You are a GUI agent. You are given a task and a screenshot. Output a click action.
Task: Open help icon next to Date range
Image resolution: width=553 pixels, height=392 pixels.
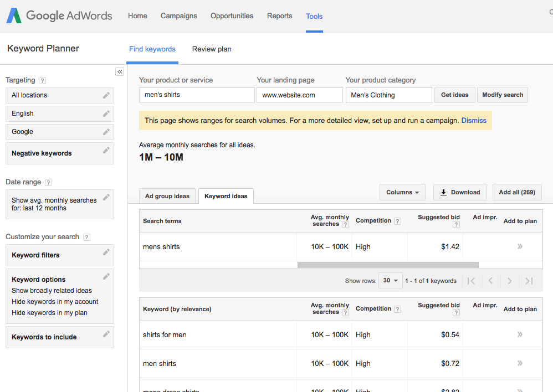click(x=49, y=182)
